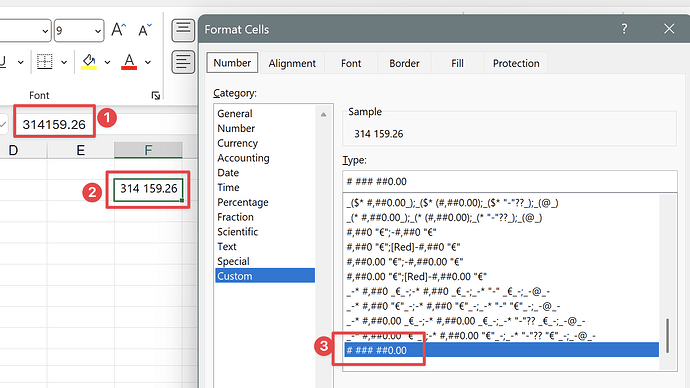Image resolution: width=690 pixels, height=388 pixels.
Task: Switch to the Protection tab
Action: point(516,63)
